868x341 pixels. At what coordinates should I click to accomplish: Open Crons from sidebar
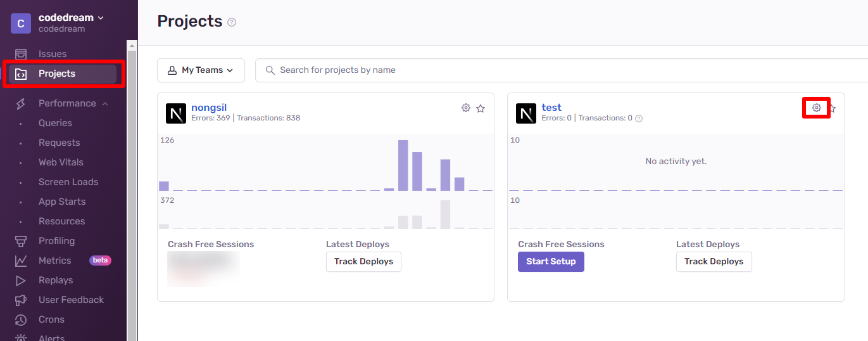tap(51, 319)
